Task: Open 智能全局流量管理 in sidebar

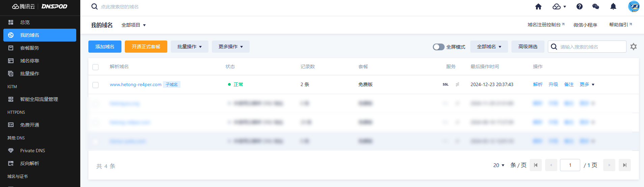Action: click(40, 99)
